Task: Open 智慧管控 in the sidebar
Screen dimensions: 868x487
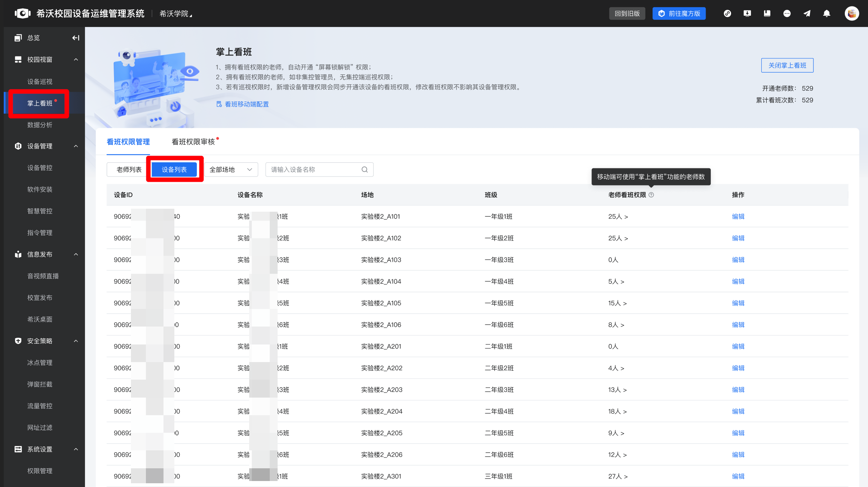Action: coord(40,211)
